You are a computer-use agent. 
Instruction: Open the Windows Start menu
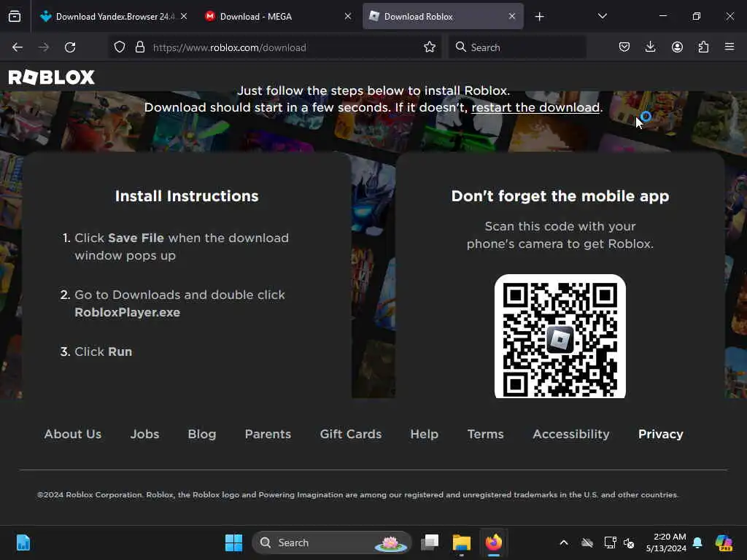[233, 542]
